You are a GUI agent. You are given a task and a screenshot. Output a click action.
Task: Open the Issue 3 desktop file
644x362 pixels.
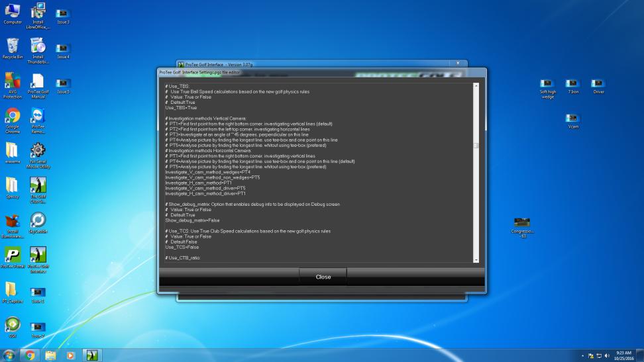(63, 17)
